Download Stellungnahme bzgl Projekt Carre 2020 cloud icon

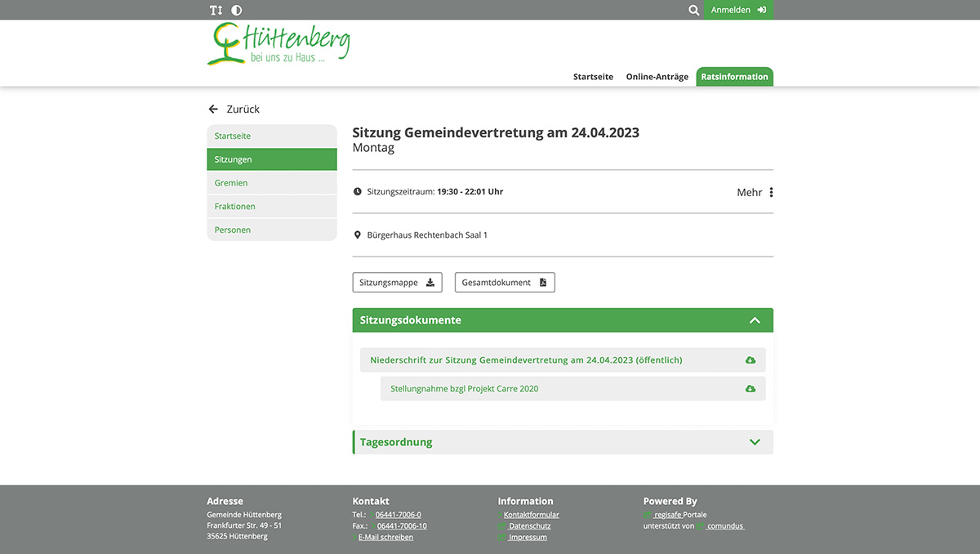click(x=751, y=388)
